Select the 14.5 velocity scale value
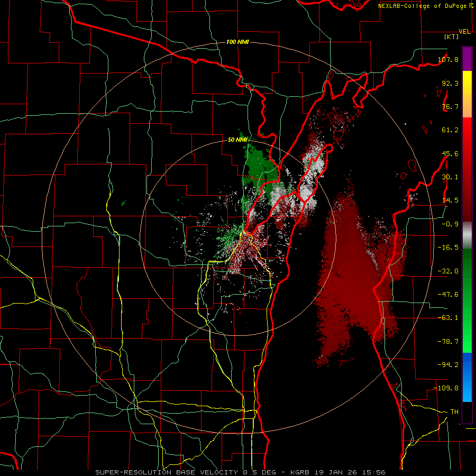The width and height of the screenshot is (476, 476). point(450,200)
